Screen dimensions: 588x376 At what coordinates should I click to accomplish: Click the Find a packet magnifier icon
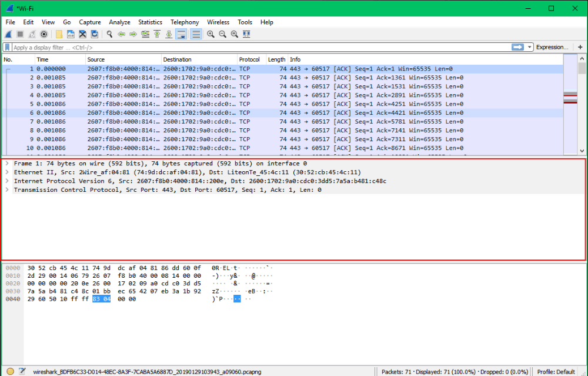pyautogui.click(x=109, y=34)
